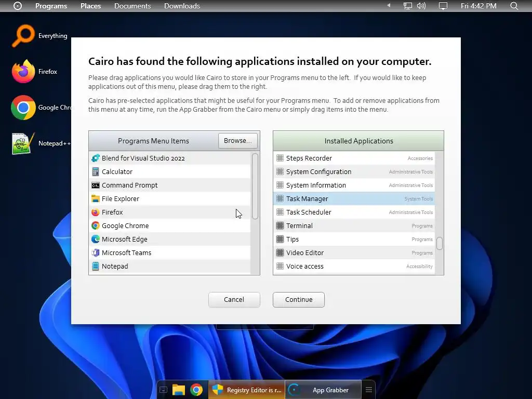Viewport: 532px width, 399px height.
Task: Switch to Registry Editor taskbar item
Action: coord(247,390)
